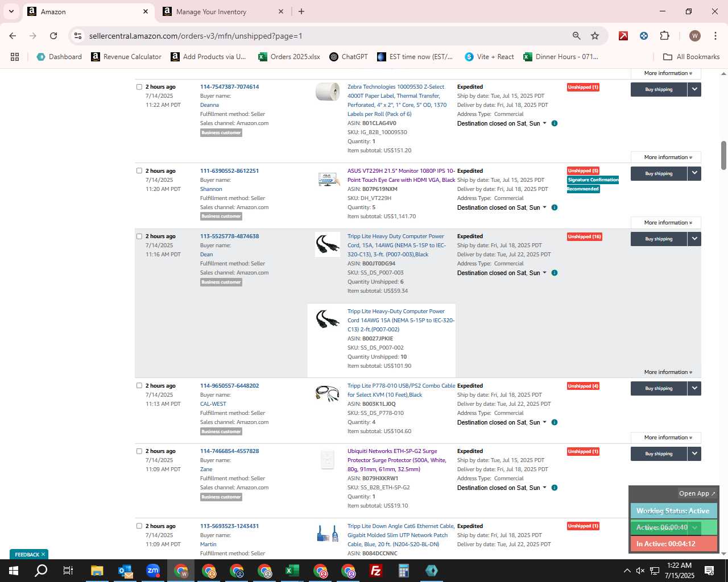Reload the Seller Central page
The image size is (728, 582).
pos(53,36)
